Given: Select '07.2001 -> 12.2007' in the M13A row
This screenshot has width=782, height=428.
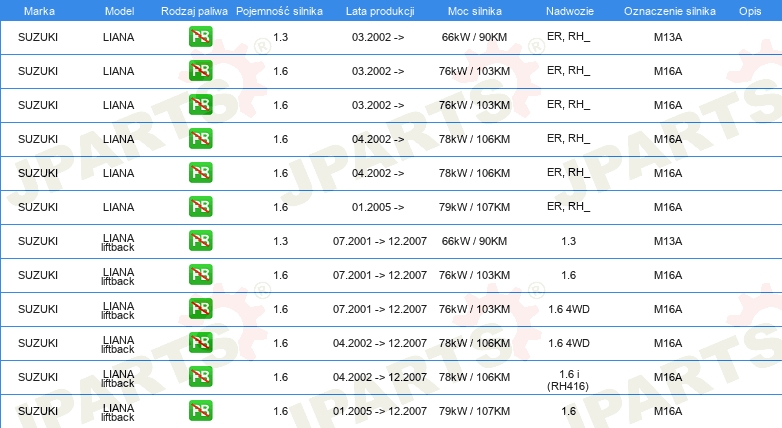Looking at the screenshot, I should (x=380, y=241).
